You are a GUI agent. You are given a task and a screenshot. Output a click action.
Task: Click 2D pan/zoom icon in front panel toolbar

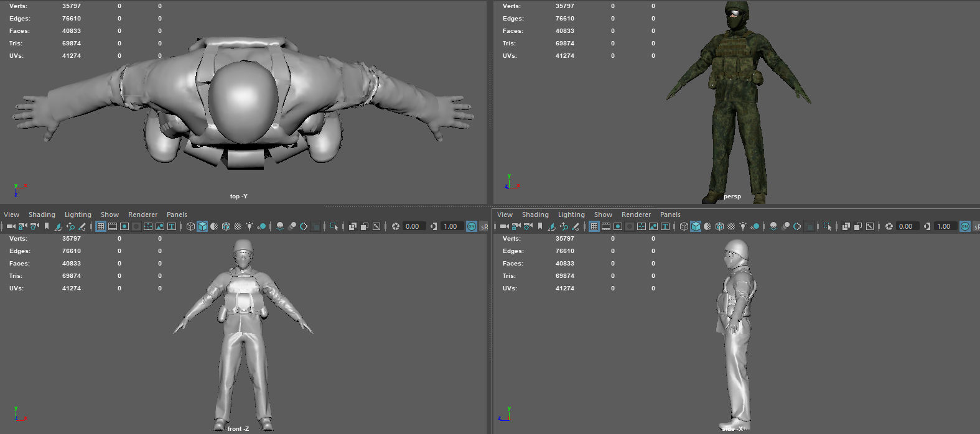[x=70, y=226]
